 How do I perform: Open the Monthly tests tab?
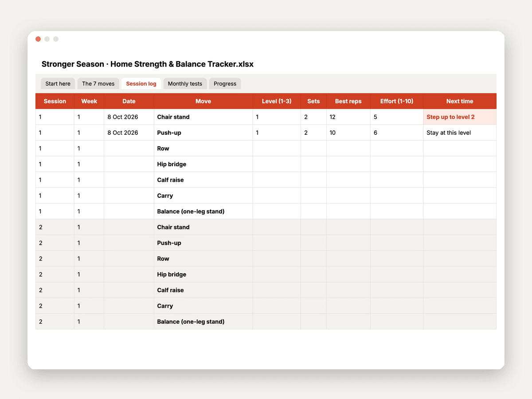(x=185, y=84)
